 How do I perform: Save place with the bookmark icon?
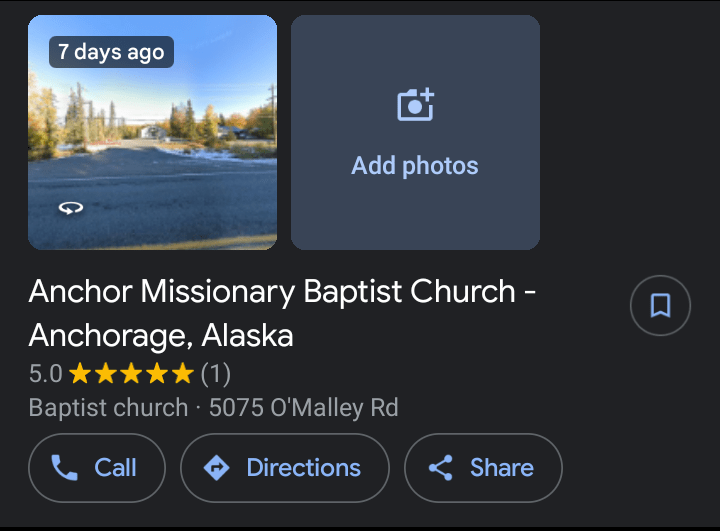(x=660, y=305)
